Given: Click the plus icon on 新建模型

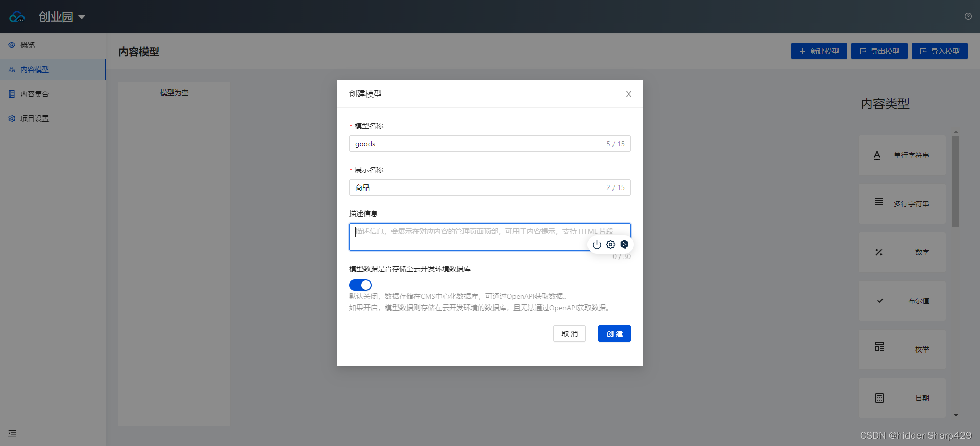Looking at the screenshot, I should click(803, 51).
